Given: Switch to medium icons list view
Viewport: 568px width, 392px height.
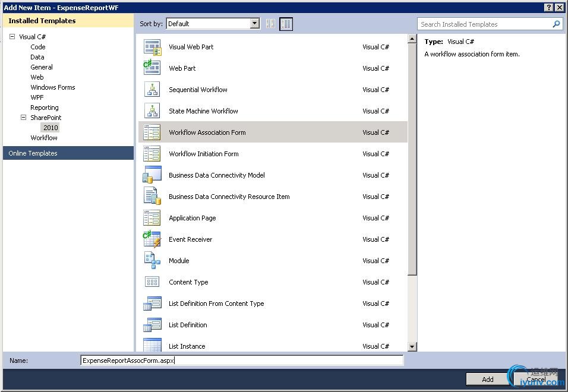Looking at the screenshot, I should tap(286, 24).
